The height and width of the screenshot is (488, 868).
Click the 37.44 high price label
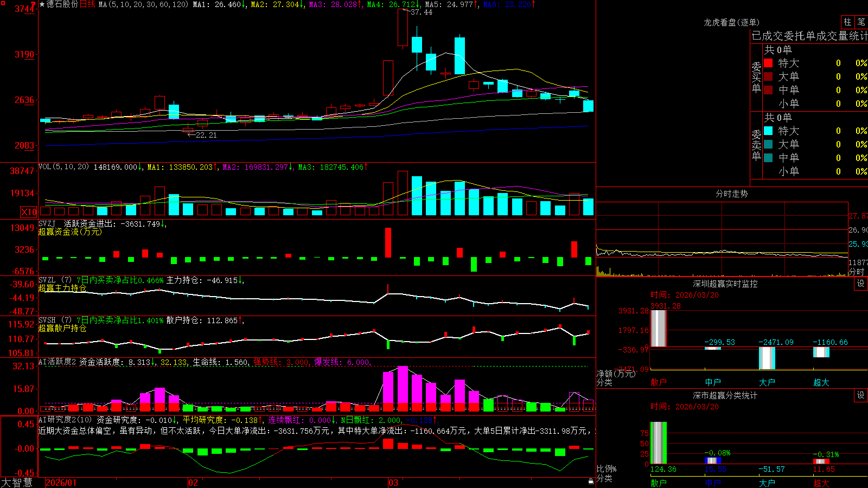click(421, 12)
